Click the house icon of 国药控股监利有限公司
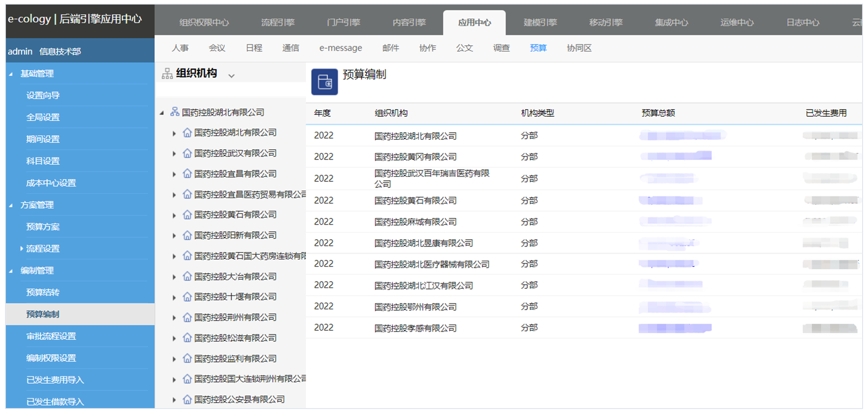868x414 pixels. click(x=187, y=359)
